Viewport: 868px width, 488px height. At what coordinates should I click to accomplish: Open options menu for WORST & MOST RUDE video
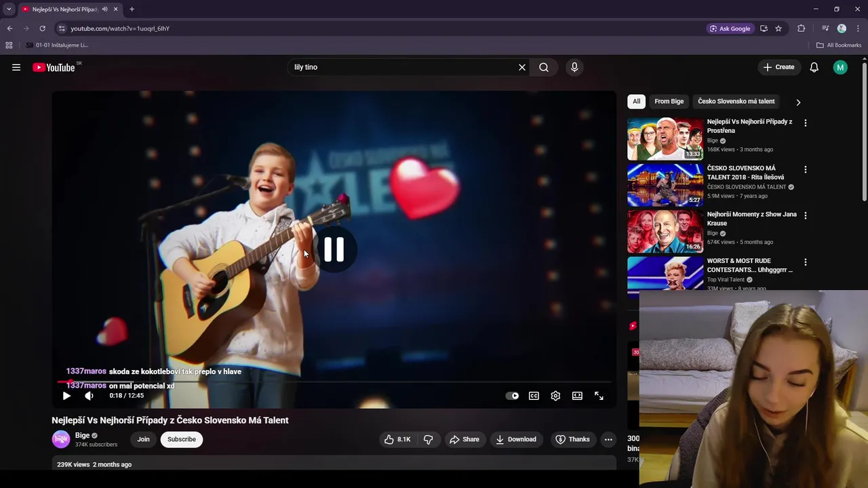click(x=805, y=262)
